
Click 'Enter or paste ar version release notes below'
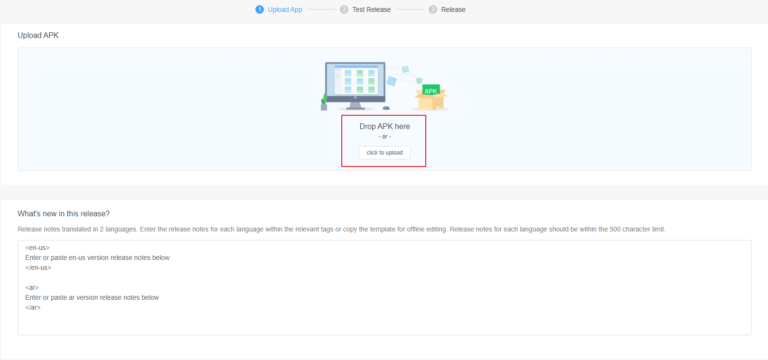[92, 297]
